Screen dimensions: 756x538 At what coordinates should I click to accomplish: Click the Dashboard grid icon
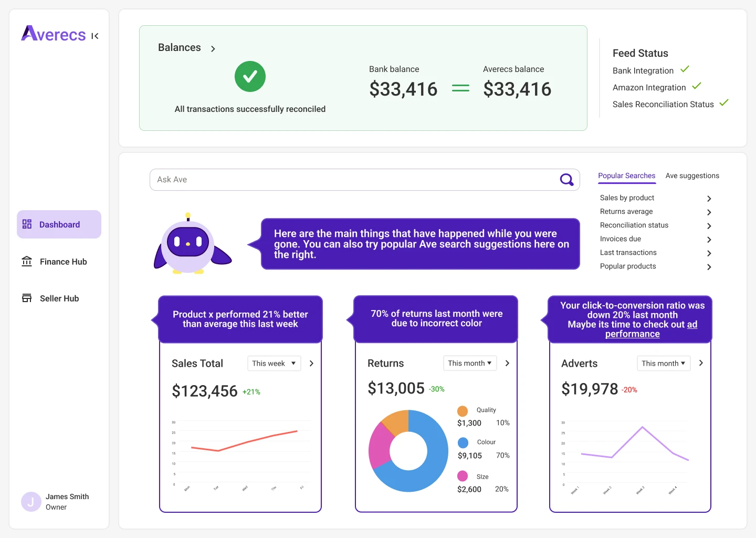[x=27, y=224]
